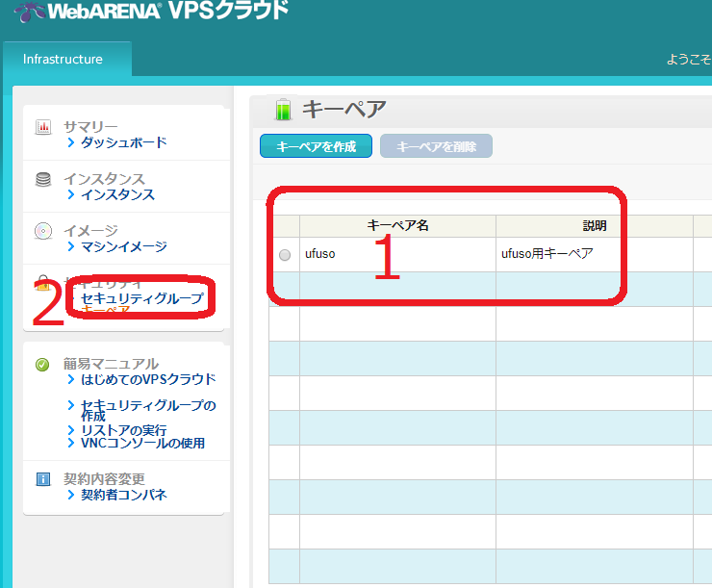Image resolution: width=712 pixels, height=588 pixels.
Task: Click the image disc icon
Action: (43, 231)
